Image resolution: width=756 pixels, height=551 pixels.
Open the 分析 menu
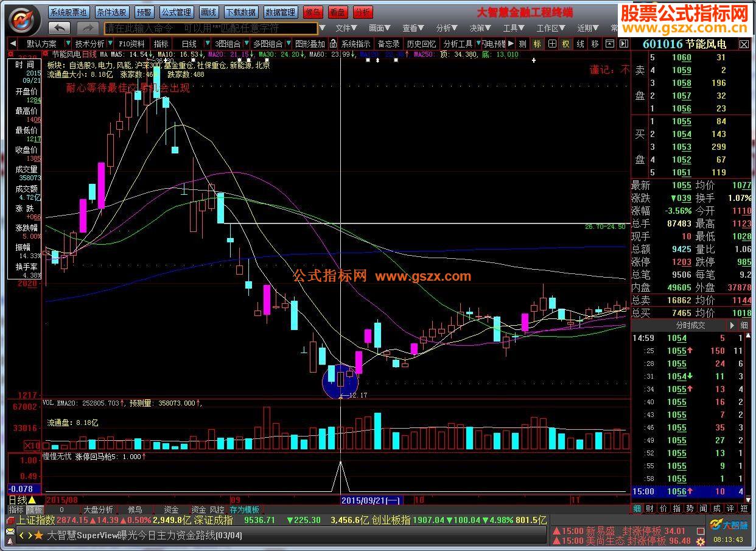(x=447, y=28)
